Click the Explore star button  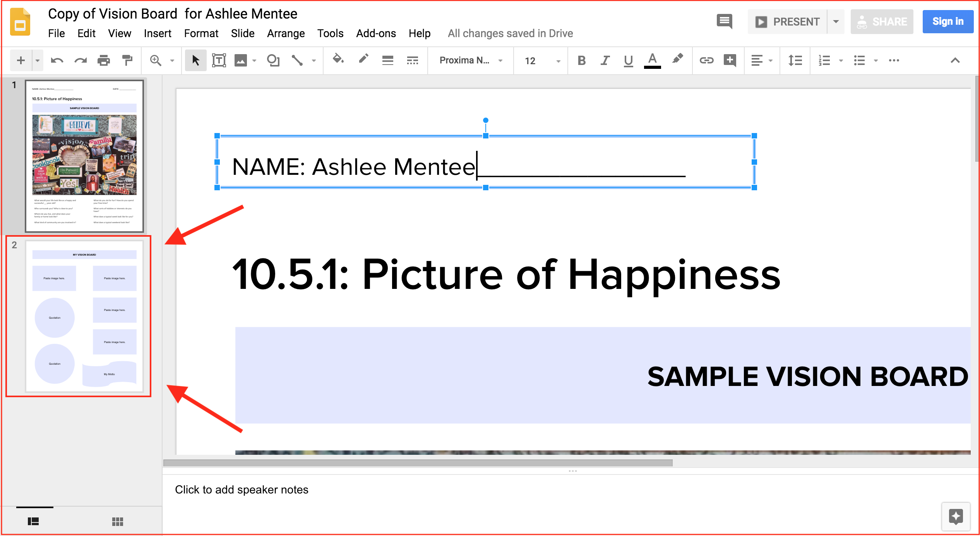[x=956, y=517]
